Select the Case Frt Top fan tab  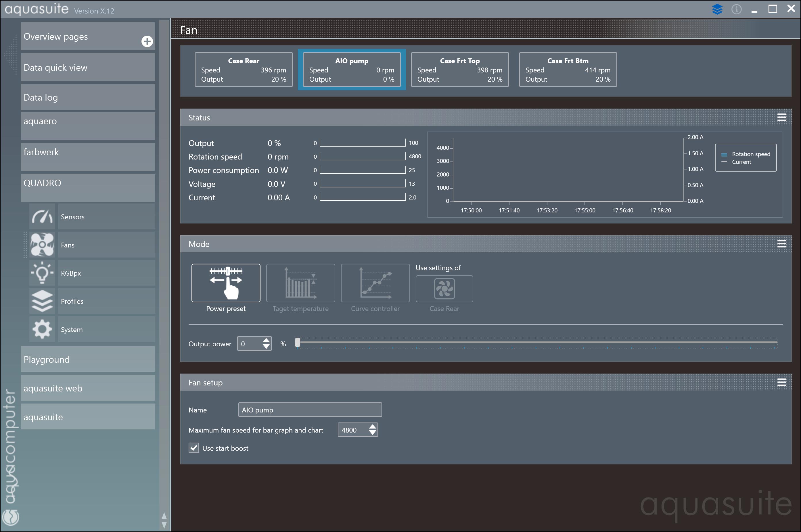pos(459,70)
